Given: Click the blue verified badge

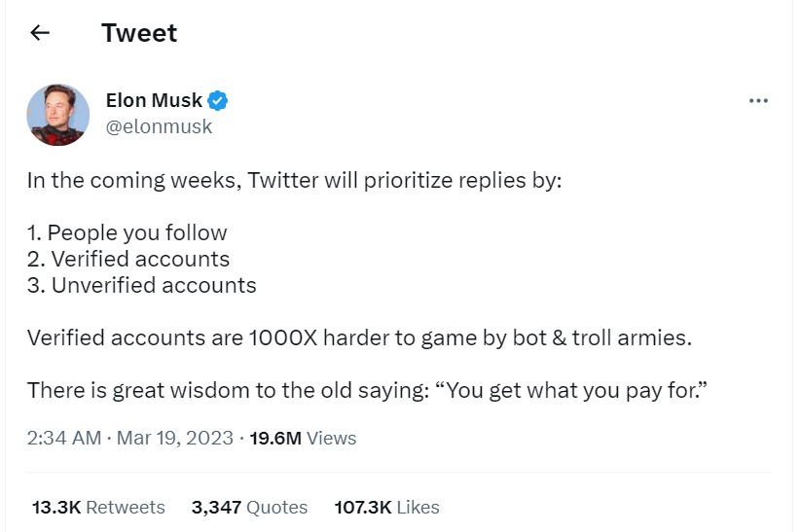Looking at the screenshot, I should pos(219,100).
